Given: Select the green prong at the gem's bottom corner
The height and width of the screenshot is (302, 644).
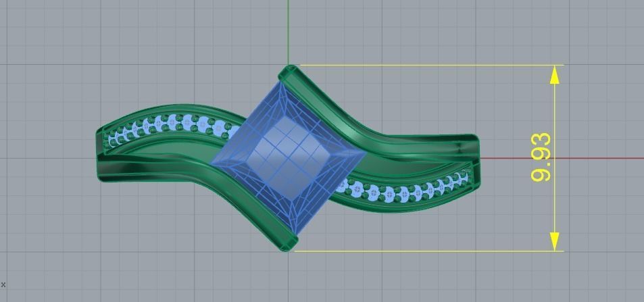Looking at the screenshot, I should click(x=287, y=243).
